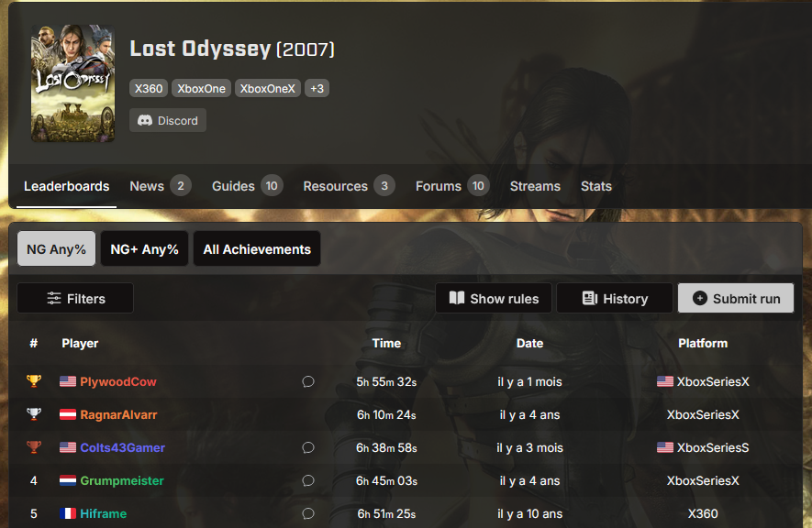Select the XboxOneX platform tag
This screenshot has height=528, width=812.
point(268,88)
